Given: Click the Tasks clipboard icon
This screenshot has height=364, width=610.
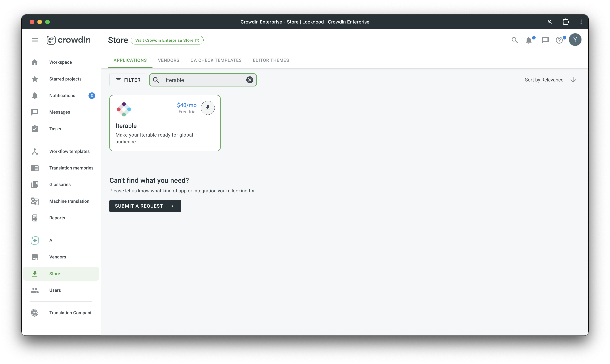Looking at the screenshot, I should point(35,129).
